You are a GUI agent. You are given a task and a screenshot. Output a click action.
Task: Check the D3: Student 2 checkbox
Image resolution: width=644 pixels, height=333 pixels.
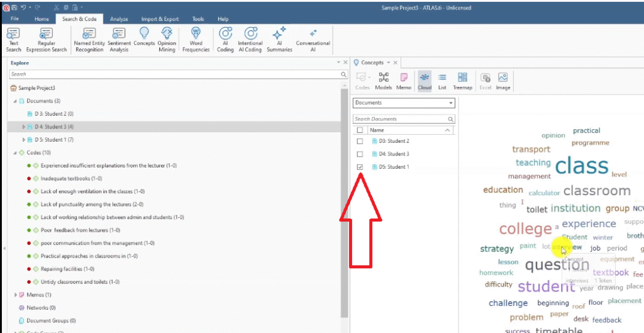coord(360,141)
